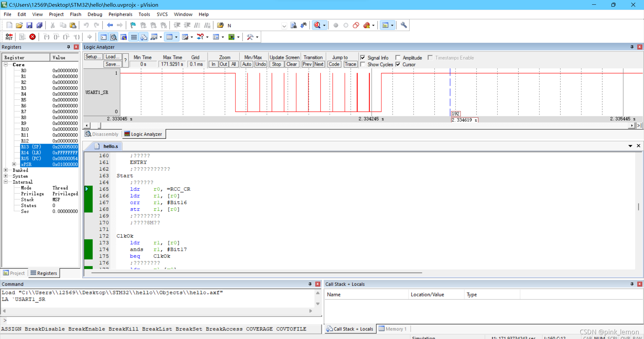Viewport: 644px width, 339px height.
Task: Reset the CPU with the RST icon
Action: point(9,37)
